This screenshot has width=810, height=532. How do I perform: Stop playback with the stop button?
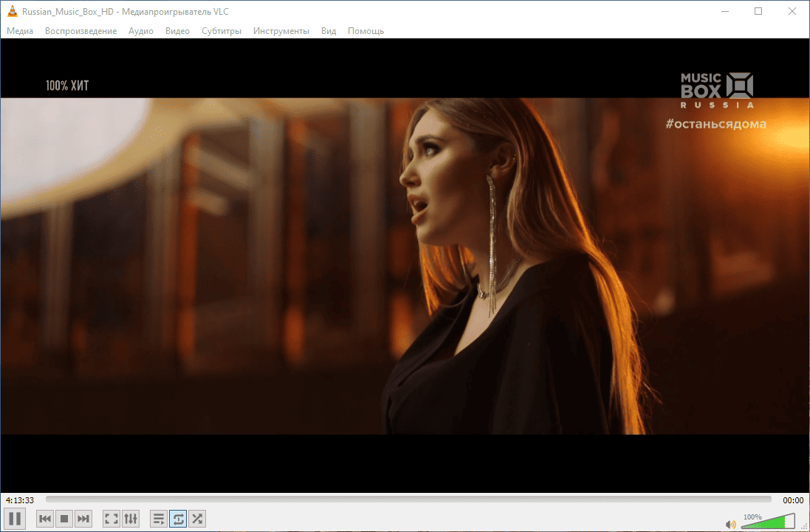click(x=64, y=519)
